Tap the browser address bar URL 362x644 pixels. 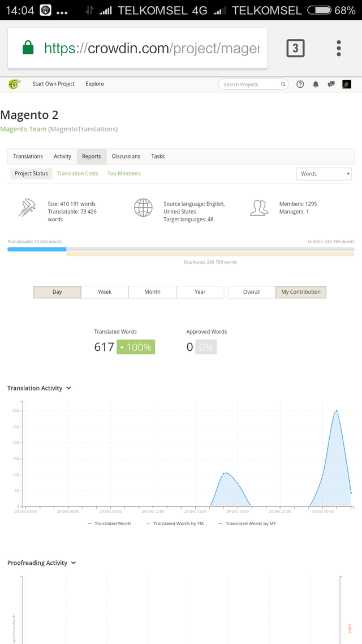point(152,49)
